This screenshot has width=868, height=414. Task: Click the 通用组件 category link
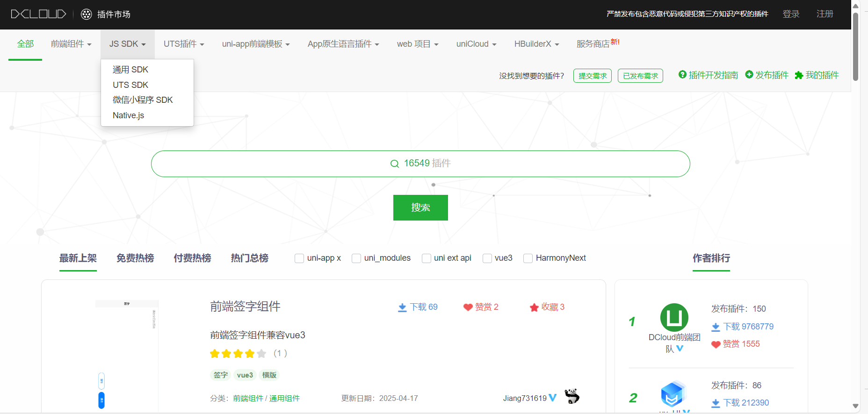[284, 399]
